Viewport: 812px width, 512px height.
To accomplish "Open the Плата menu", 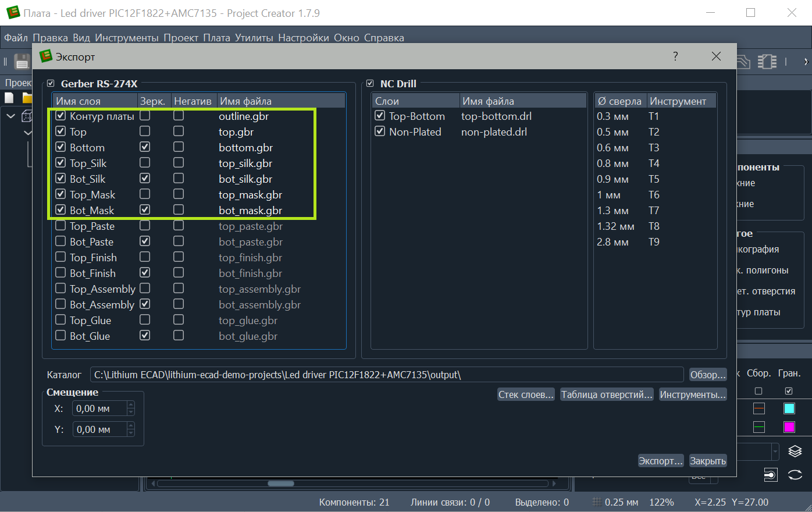I will [x=216, y=38].
